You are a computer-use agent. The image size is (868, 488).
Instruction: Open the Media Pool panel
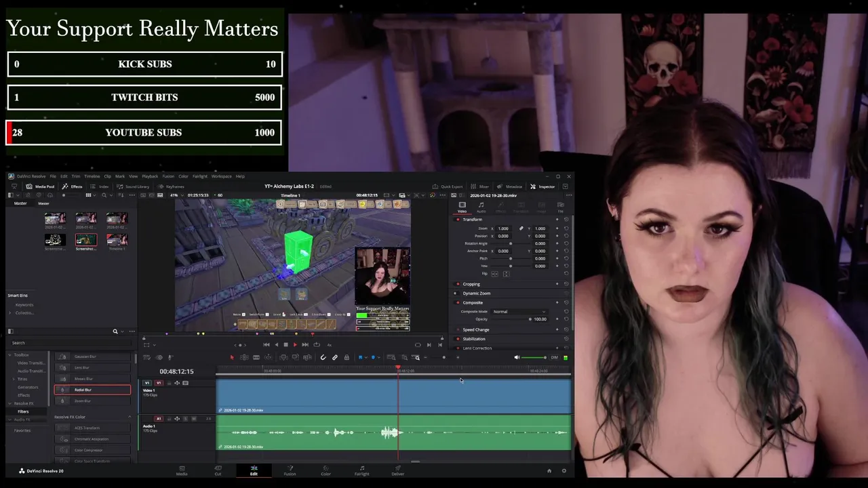pyautogui.click(x=40, y=186)
